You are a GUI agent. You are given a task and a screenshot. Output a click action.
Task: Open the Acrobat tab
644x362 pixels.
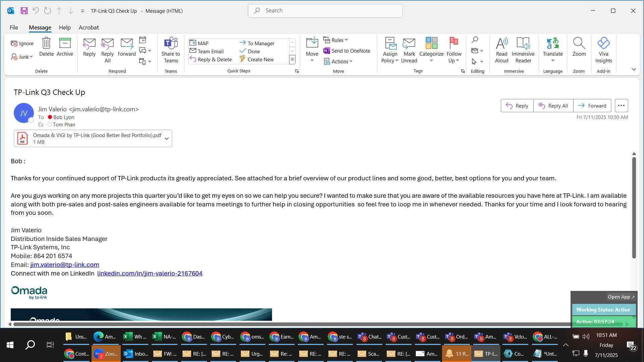(x=89, y=27)
